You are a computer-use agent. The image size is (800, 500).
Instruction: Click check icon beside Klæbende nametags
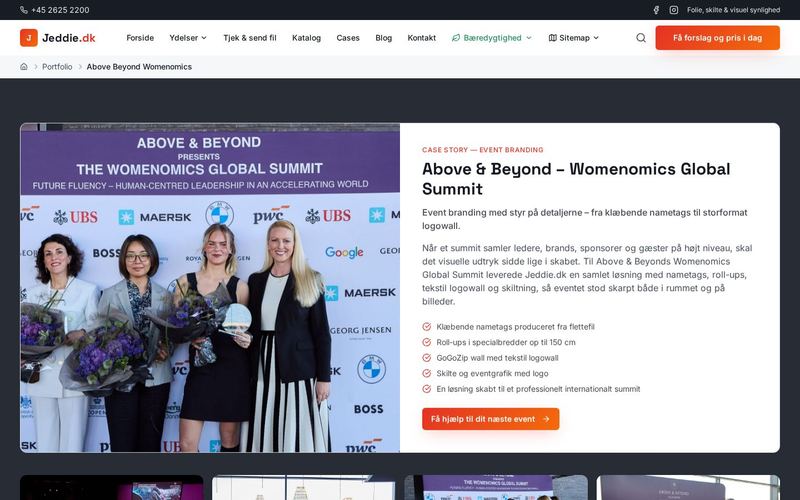click(427, 327)
